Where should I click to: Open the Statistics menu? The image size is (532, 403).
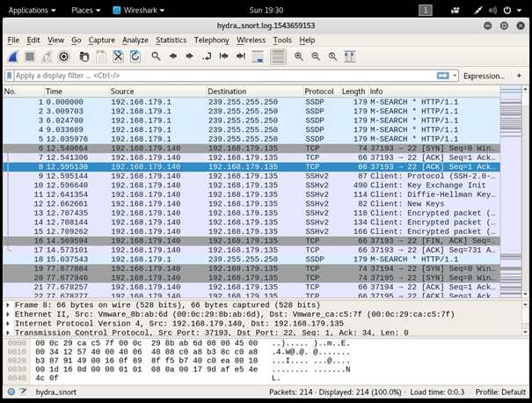coord(171,40)
